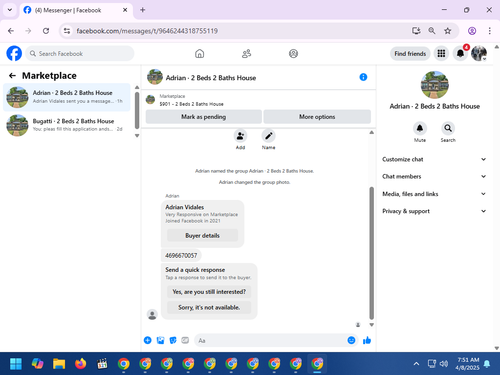Open Buyer details

(202, 235)
